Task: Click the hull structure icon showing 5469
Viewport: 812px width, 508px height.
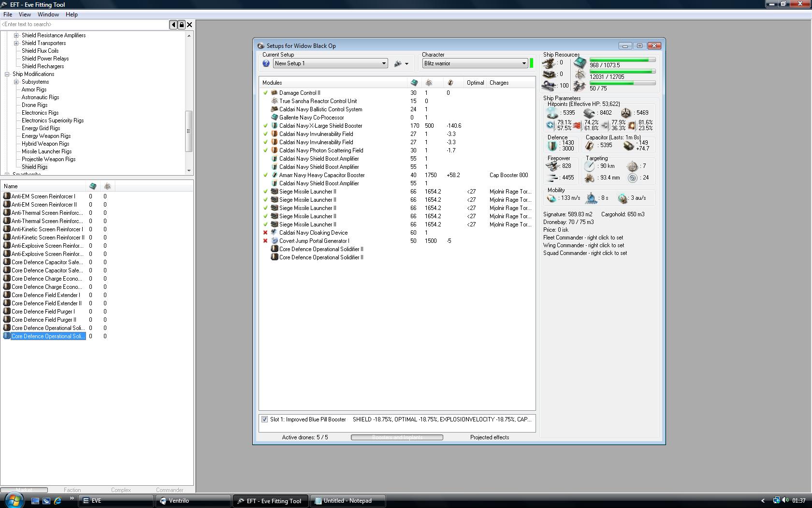Action: point(626,113)
